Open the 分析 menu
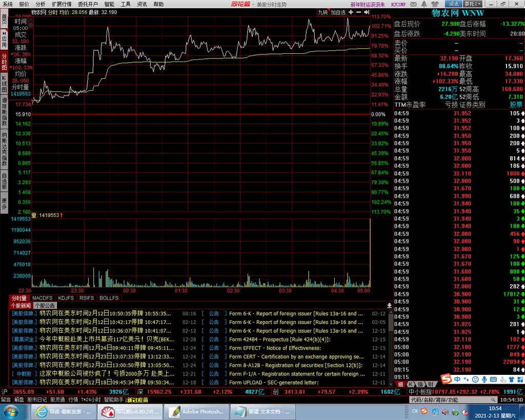This screenshot has height=420, width=525. 40,4
